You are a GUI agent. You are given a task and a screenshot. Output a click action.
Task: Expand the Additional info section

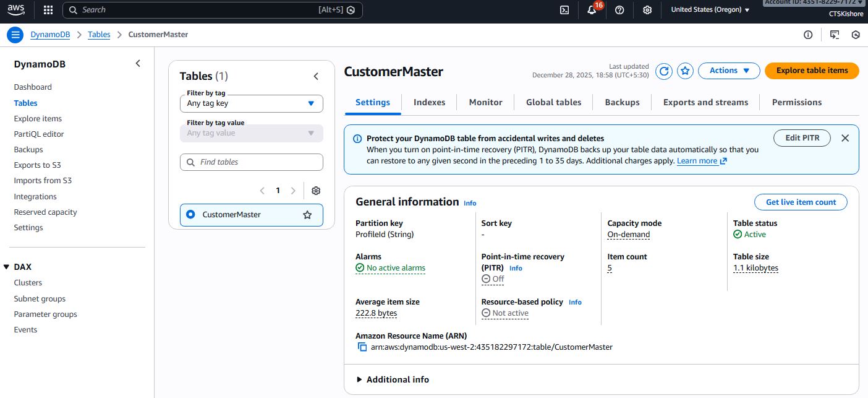point(393,379)
